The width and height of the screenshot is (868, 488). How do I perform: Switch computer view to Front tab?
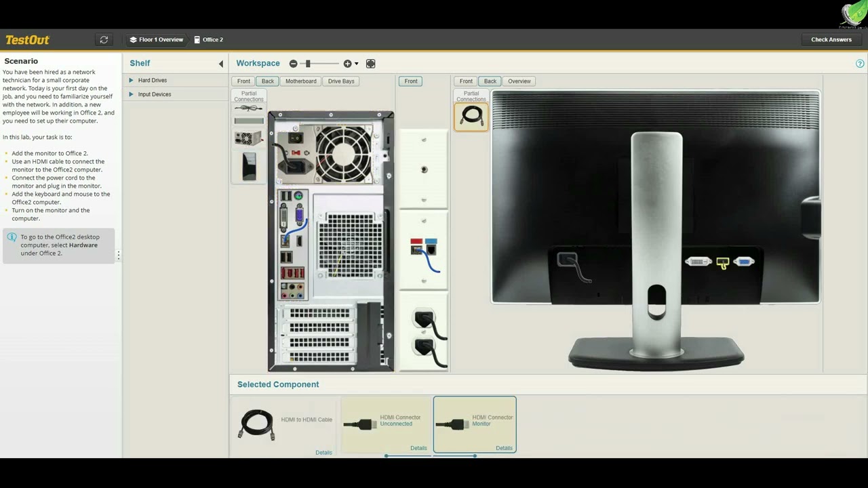243,81
